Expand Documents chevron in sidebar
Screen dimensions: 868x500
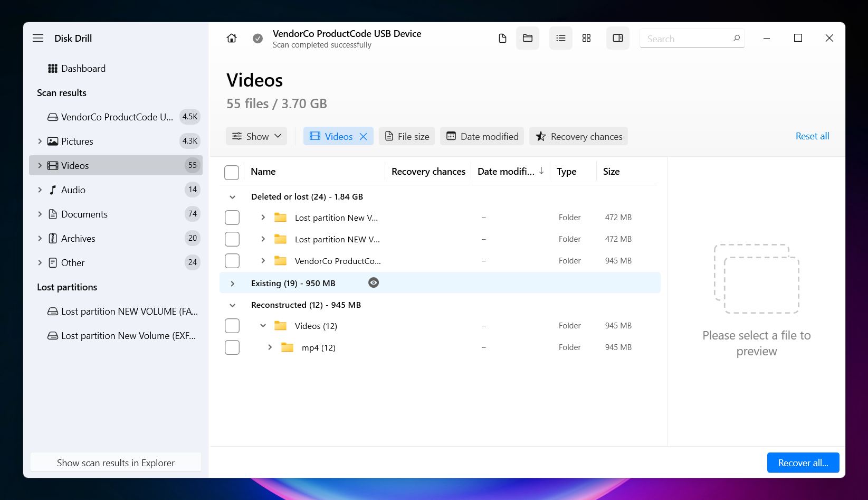click(40, 214)
